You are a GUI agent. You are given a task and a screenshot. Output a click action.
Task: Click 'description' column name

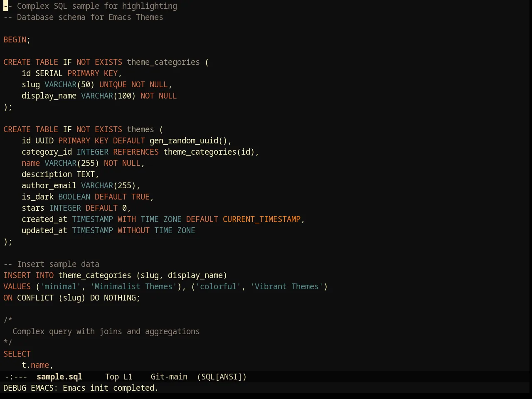47,174
